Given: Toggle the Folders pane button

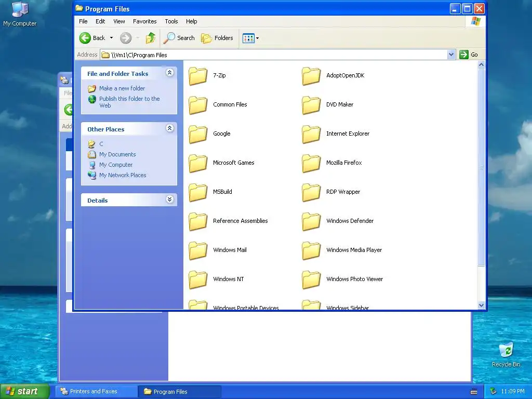Looking at the screenshot, I should 217,38.
